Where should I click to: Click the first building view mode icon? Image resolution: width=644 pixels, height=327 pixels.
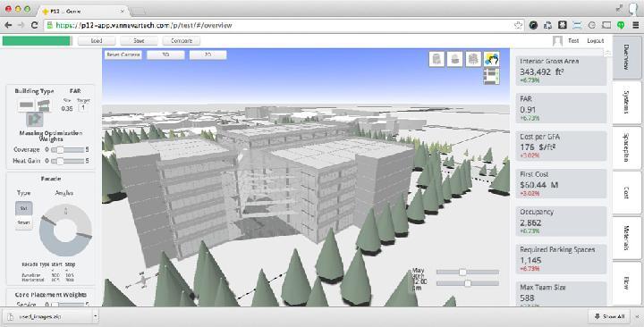437,59
